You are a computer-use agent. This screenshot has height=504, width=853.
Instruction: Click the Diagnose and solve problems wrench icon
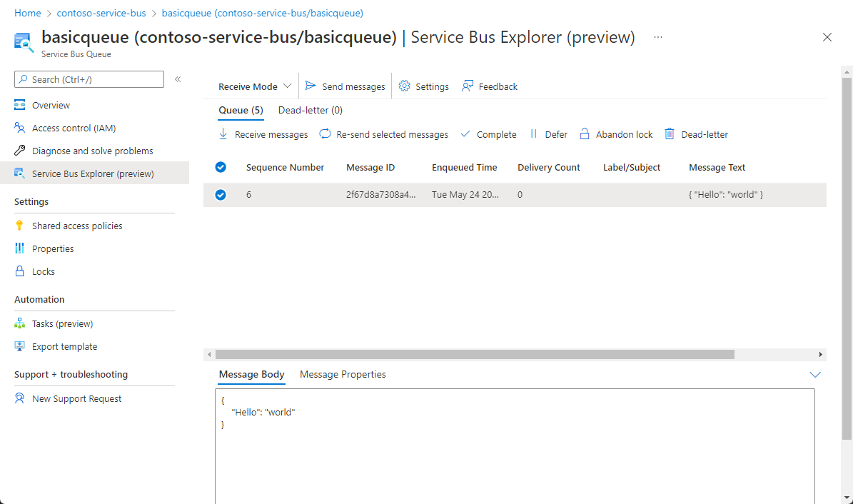[x=19, y=150]
